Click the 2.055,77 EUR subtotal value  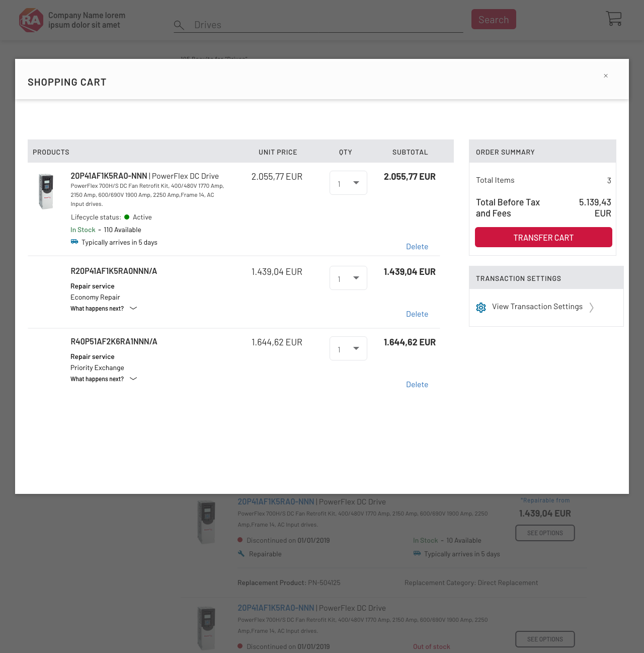click(410, 177)
